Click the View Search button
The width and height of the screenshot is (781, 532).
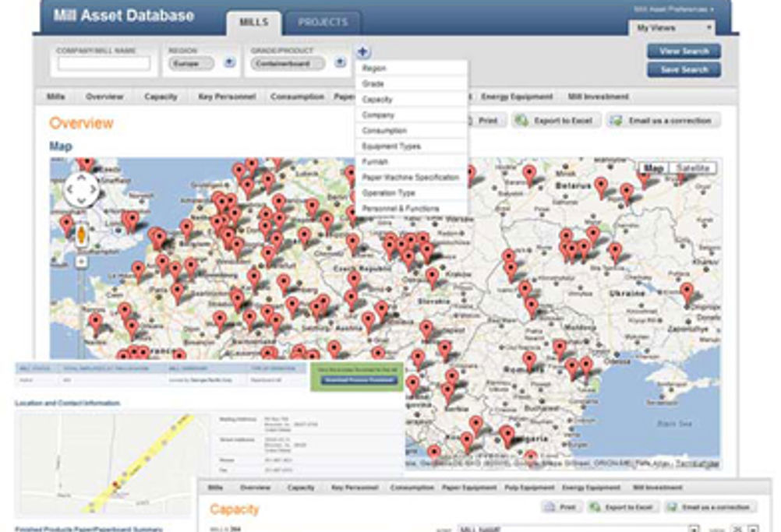[684, 51]
